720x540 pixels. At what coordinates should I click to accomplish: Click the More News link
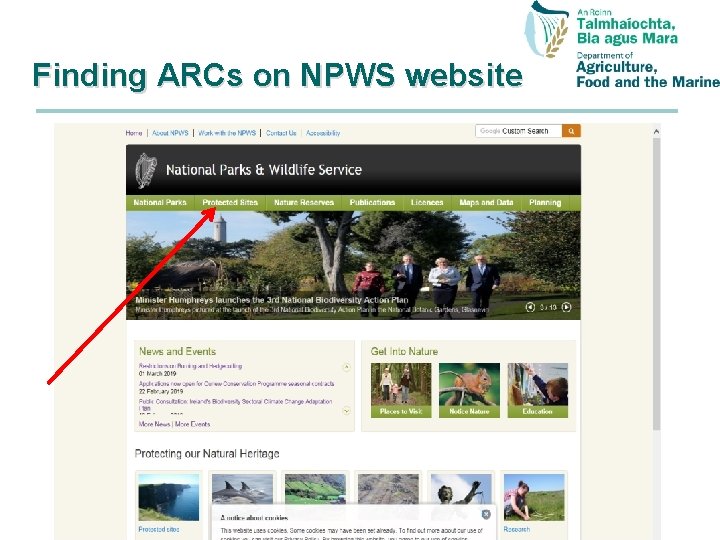click(x=154, y=424)
